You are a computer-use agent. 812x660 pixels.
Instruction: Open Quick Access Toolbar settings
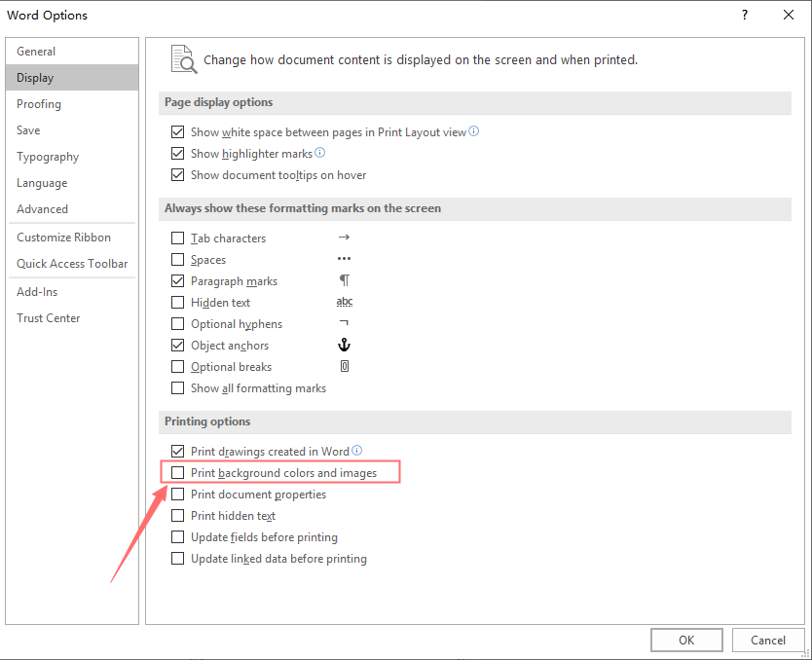pyautogui.click(x=72, y=264)
